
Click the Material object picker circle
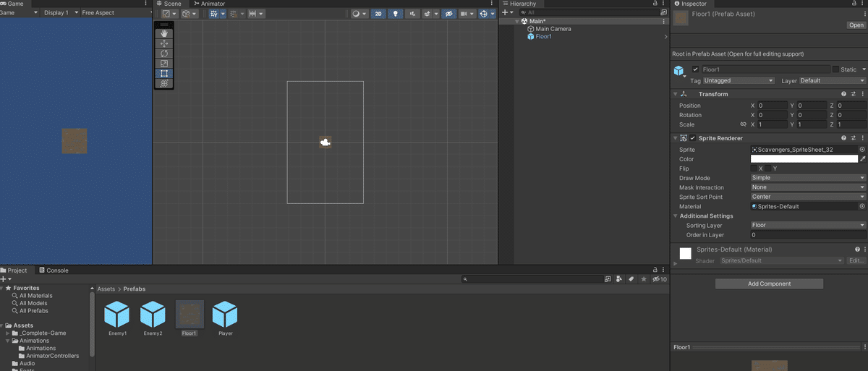(862, 206)
